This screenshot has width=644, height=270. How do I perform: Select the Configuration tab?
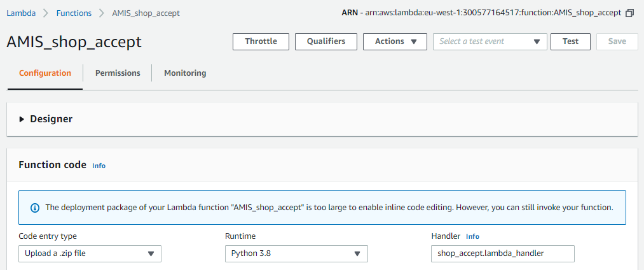click(x=45, y=73)
